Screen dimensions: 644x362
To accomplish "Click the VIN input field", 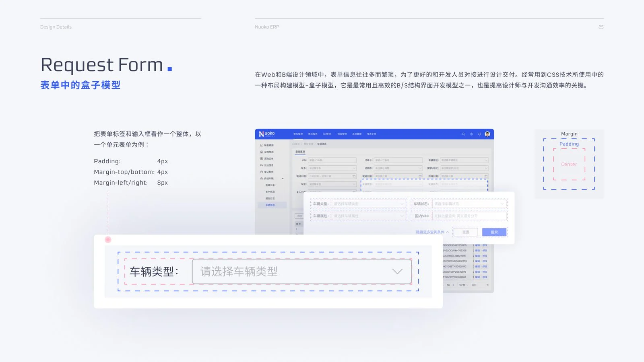I will point(332,160).
